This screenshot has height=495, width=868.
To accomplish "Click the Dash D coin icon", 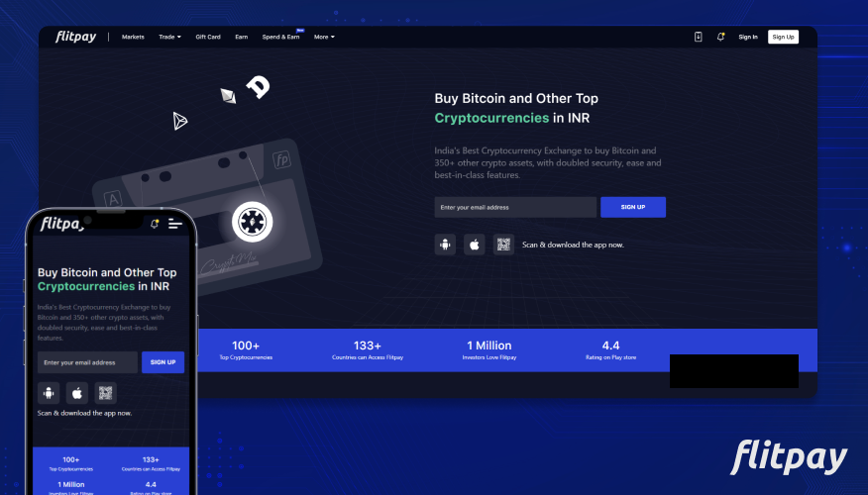I will coord(258,87).
